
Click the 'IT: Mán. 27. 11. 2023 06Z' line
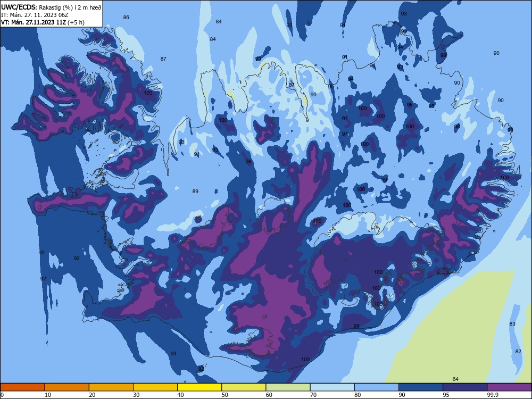(x=35, y=15)
